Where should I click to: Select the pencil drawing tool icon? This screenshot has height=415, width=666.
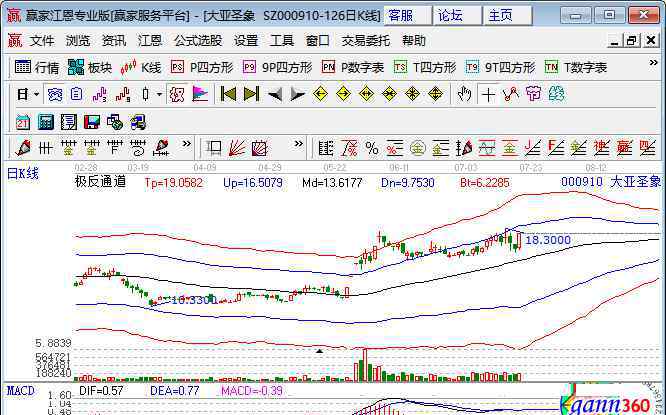pos(23,148)
